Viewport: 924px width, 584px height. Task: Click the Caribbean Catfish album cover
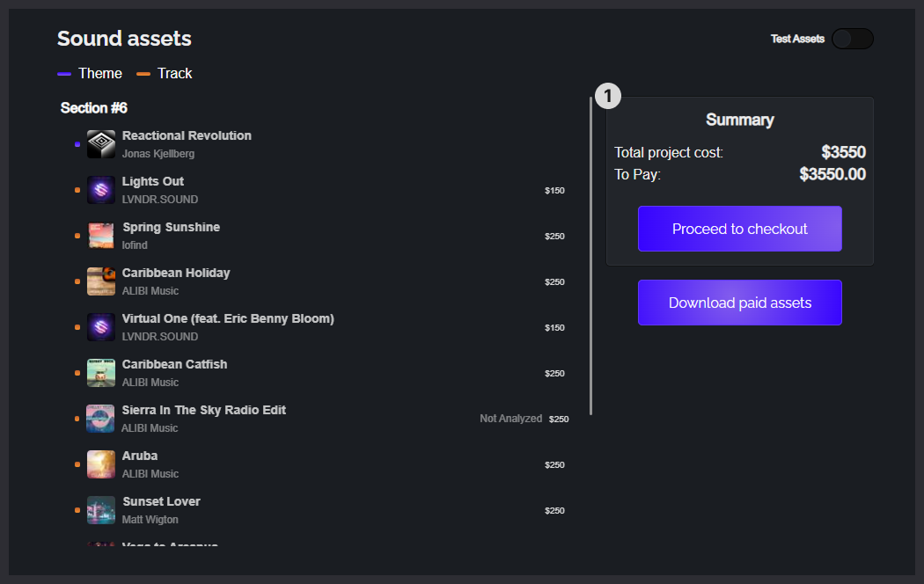click(101, 373)
